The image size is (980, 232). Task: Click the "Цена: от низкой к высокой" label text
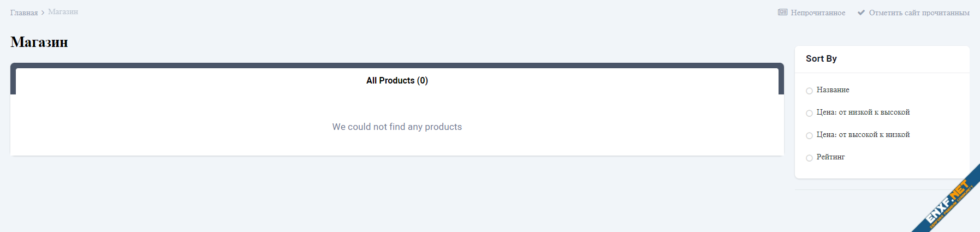point(863,112)
